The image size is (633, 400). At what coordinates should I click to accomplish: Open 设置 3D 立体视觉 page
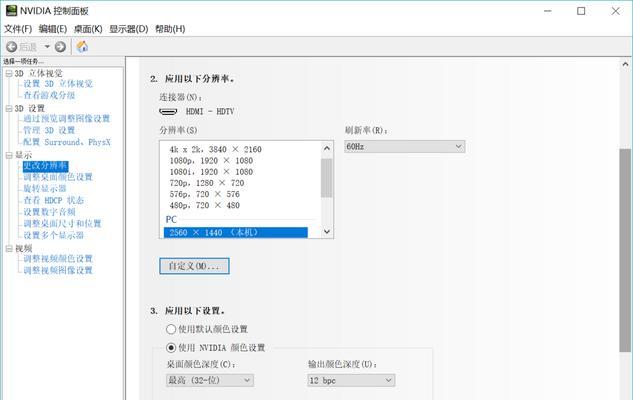(58, 84)
